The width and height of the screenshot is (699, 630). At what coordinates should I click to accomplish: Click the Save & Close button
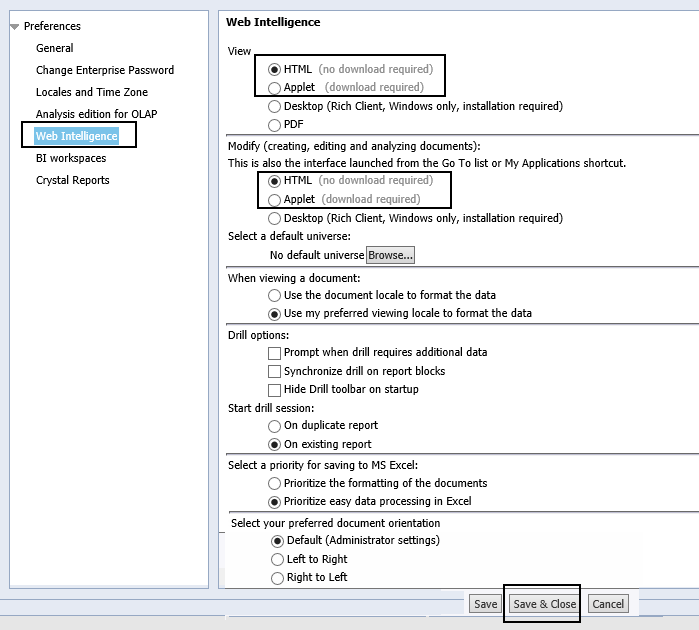[544, 604]
